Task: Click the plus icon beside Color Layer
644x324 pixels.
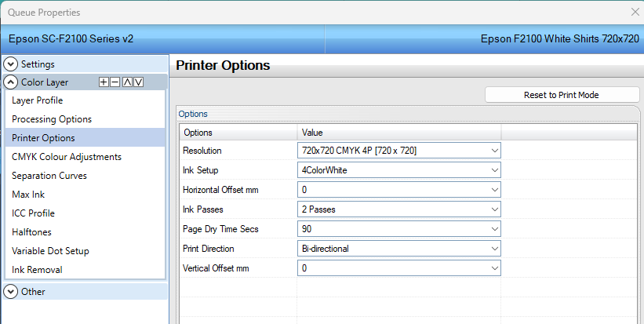Action: (x=104, y=82)
